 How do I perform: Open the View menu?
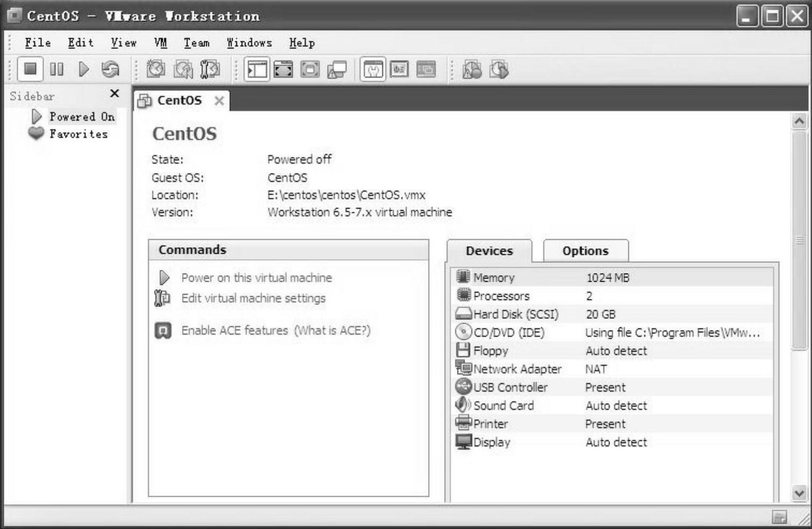[x=124, y=43]
